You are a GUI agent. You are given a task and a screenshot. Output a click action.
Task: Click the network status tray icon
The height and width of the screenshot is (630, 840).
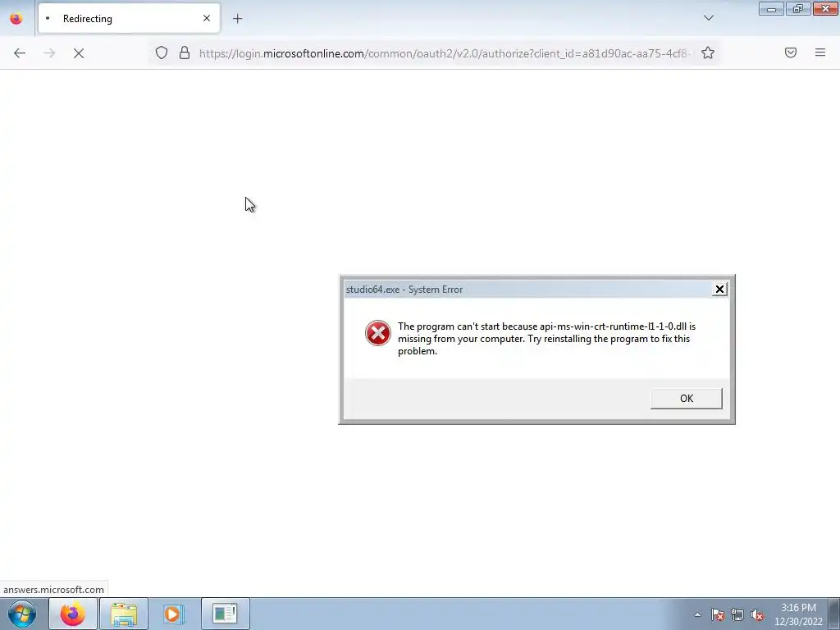coord(737,615)
